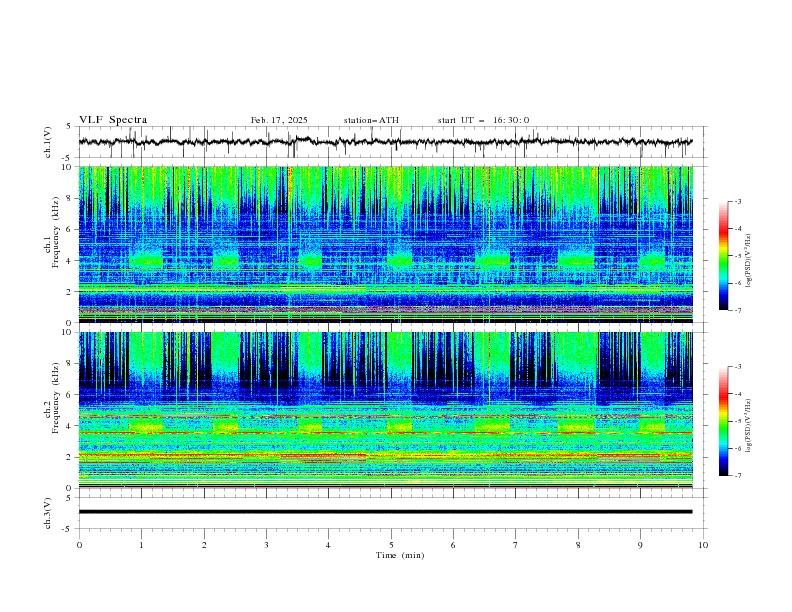The image size is (792, 612).
Task: Select the lower colorbar "log(PSD)(V²/Hz)" label
Action: (749, 426)
